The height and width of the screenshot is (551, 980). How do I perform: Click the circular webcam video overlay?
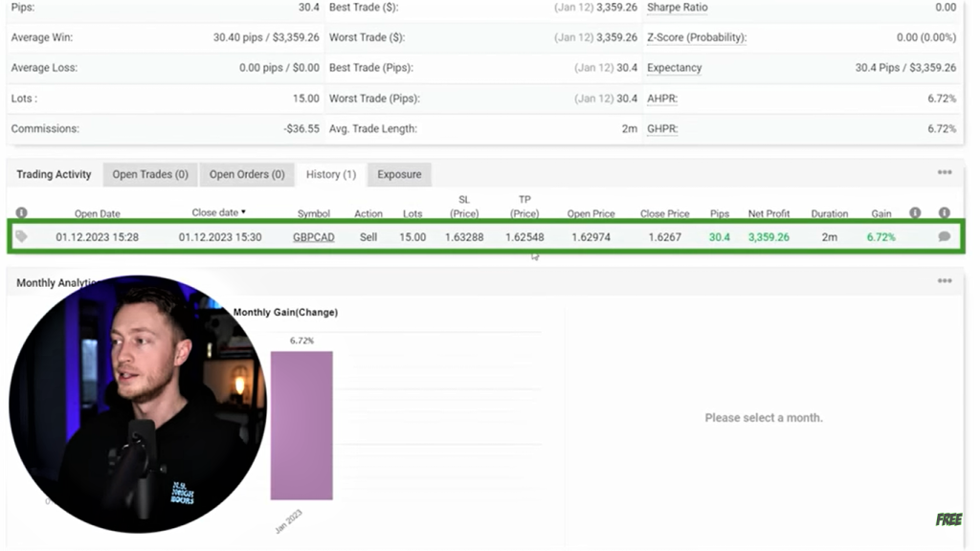tap(137, 404)
